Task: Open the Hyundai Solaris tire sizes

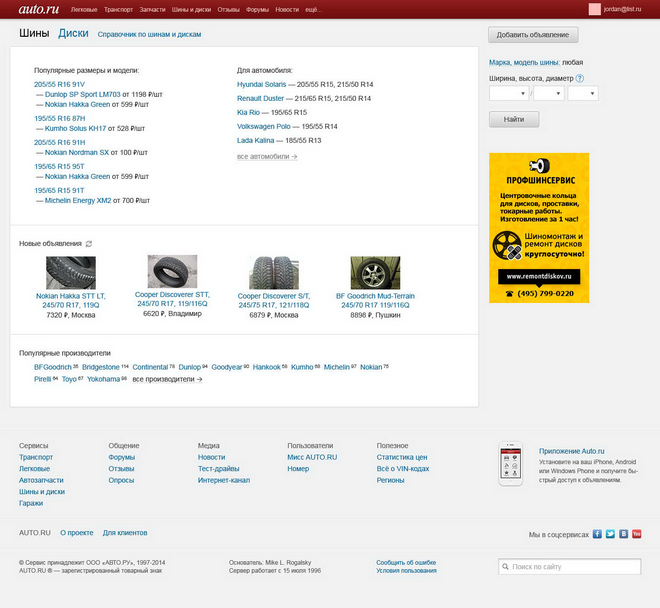Action: 261,85
